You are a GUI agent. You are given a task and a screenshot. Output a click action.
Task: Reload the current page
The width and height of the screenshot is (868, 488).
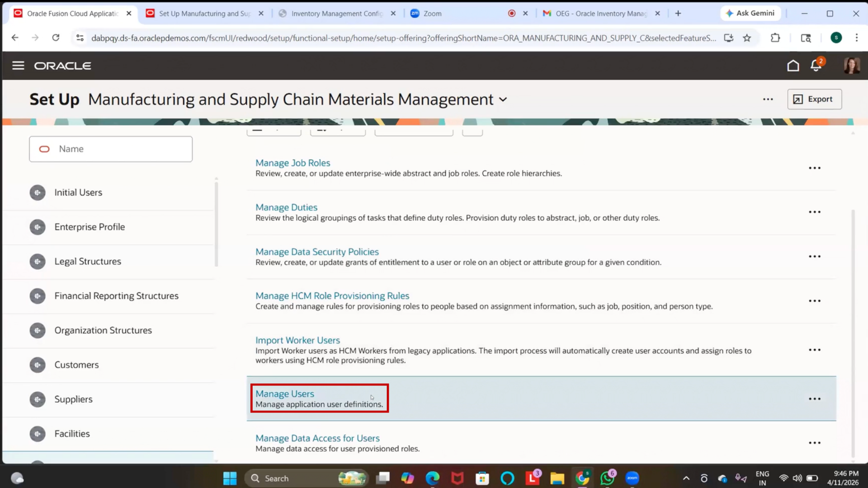pyautogui.click(x=56, y=38)
